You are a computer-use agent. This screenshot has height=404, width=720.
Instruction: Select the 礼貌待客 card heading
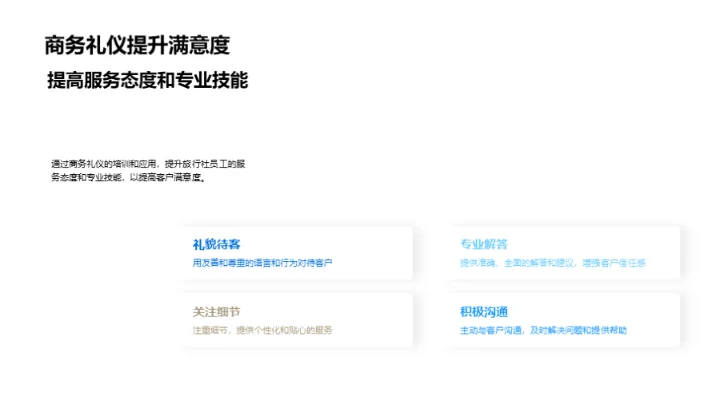pos(216,244)
